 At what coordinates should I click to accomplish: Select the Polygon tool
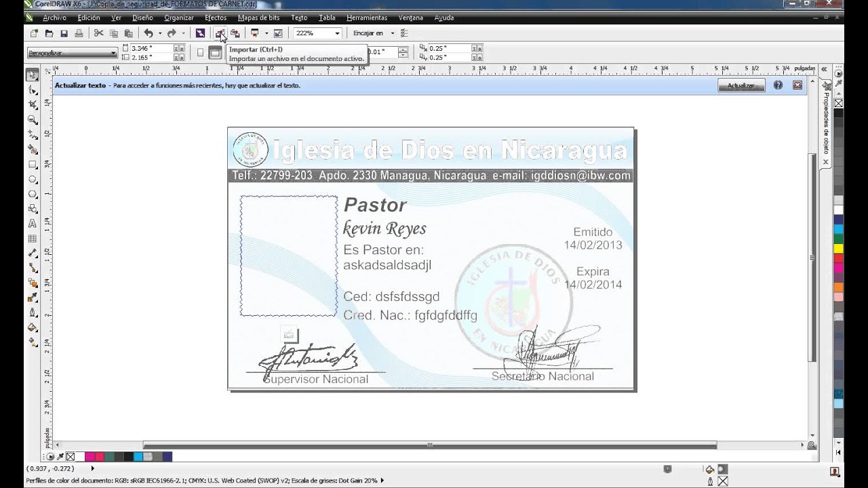point(32,195)
